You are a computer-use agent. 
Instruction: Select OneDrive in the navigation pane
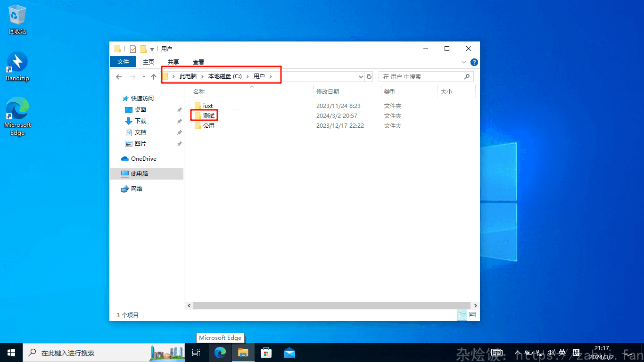coord(143,159)
